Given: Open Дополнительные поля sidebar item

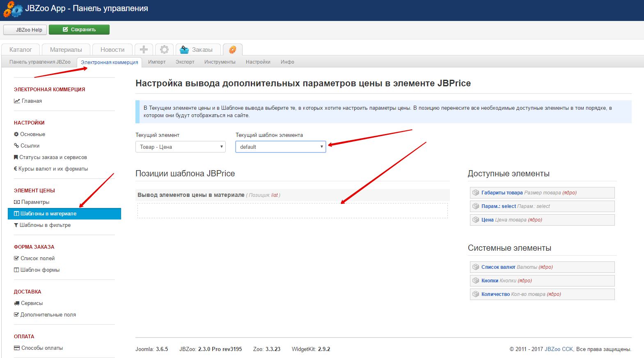Looking at the screenshot, I should (x=45, y=315).
